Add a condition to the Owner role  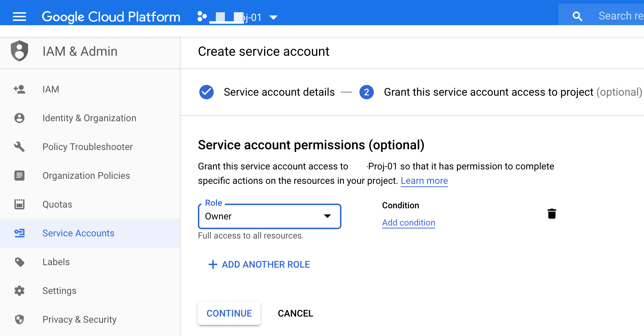coord(408,223)
